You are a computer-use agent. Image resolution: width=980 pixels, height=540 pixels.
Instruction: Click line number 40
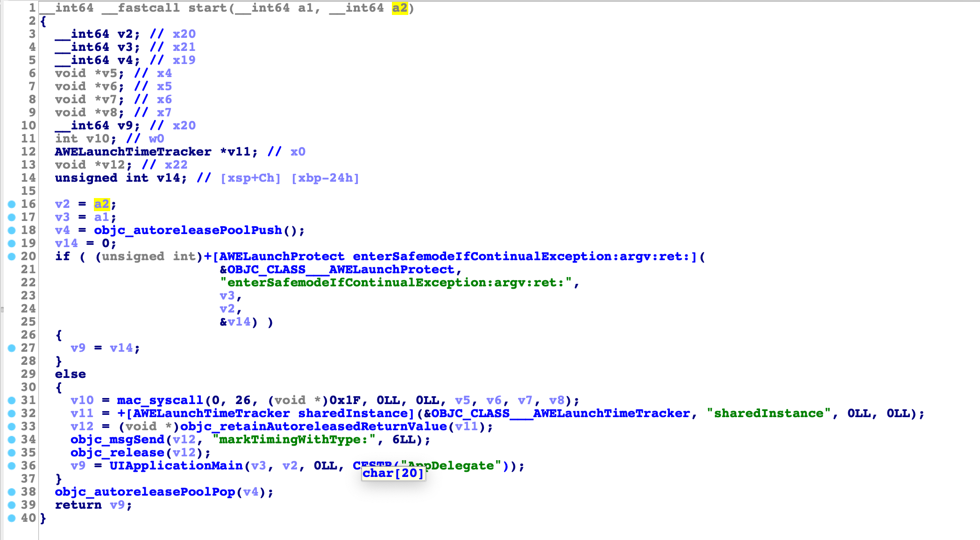[28, 518]
